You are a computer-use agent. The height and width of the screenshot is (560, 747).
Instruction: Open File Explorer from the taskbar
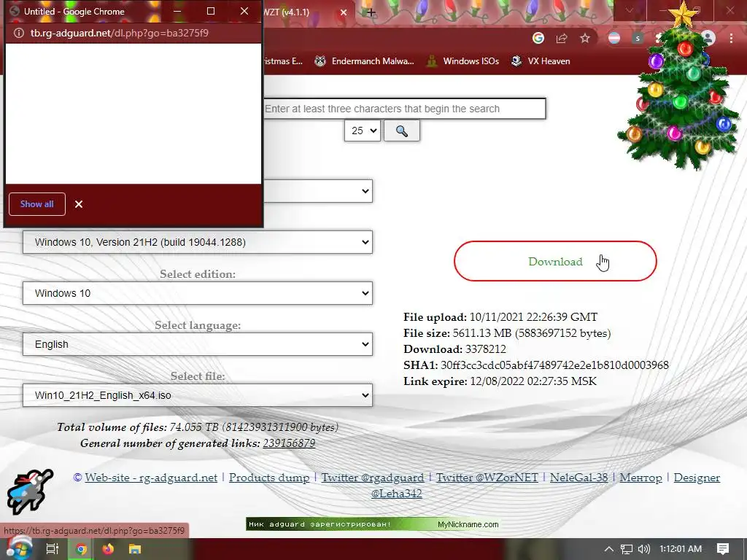pyautogui.click(x=135, y=549)
